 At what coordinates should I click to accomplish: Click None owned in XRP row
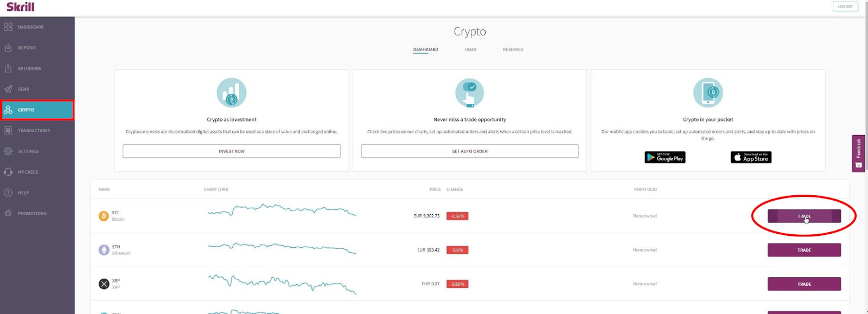pyautogui.click(x=644, y=284)
